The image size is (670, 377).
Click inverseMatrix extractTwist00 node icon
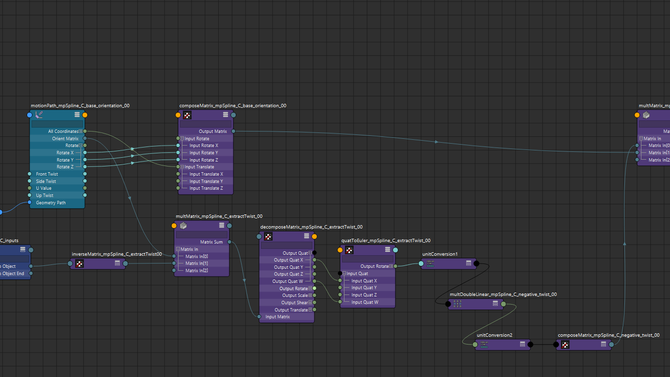coord(79,264)
